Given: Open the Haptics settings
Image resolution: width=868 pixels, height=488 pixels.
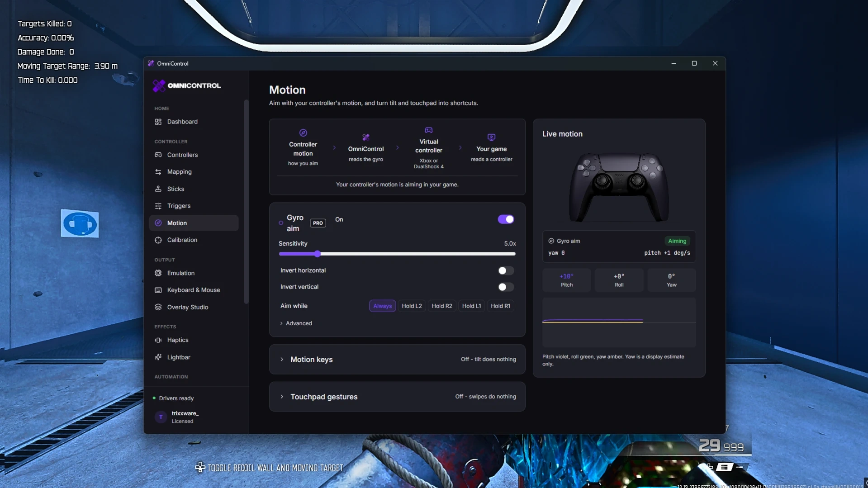Looking at the screenshot, I should pyautogui.click(x=194, y=340).
